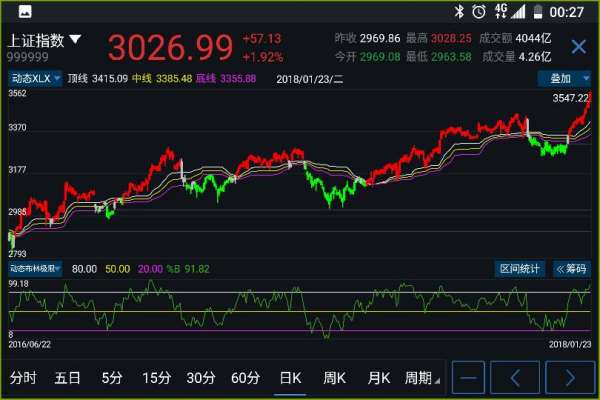600x400 pixels.
Task: Close the chart with the X icon
Action: (578, 47)
